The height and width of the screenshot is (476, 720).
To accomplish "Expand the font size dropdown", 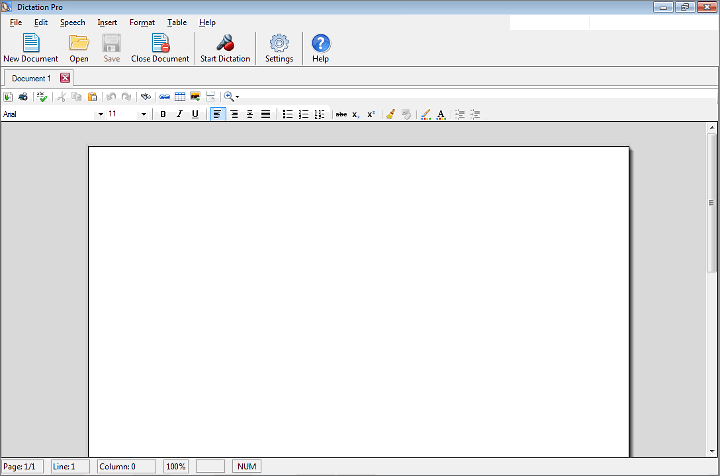I will 144,114.
